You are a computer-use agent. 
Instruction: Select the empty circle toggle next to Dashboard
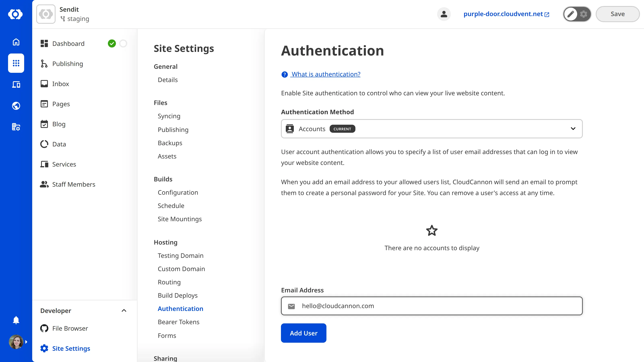123,43
